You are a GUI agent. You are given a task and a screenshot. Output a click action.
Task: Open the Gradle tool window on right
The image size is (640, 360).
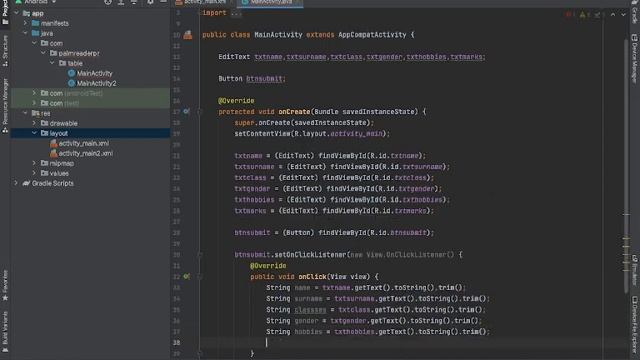(x=635, y=11)
